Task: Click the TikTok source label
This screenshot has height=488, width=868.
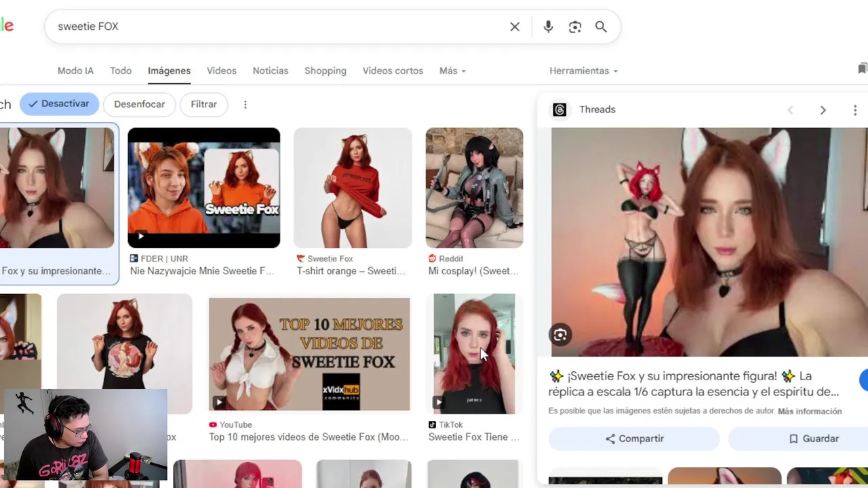Action: tap(451, 425)
